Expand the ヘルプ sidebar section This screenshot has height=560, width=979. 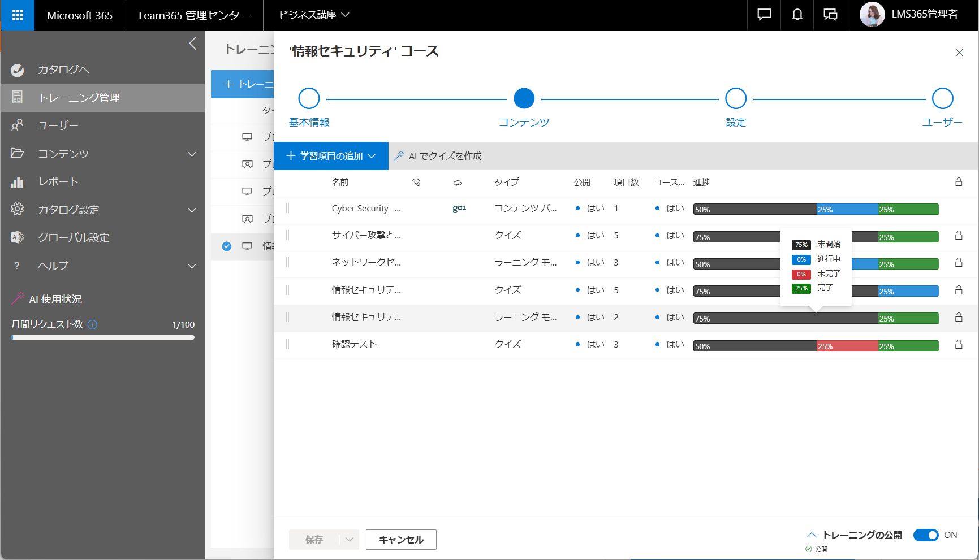pyautogui.click(x=192, y=266)
